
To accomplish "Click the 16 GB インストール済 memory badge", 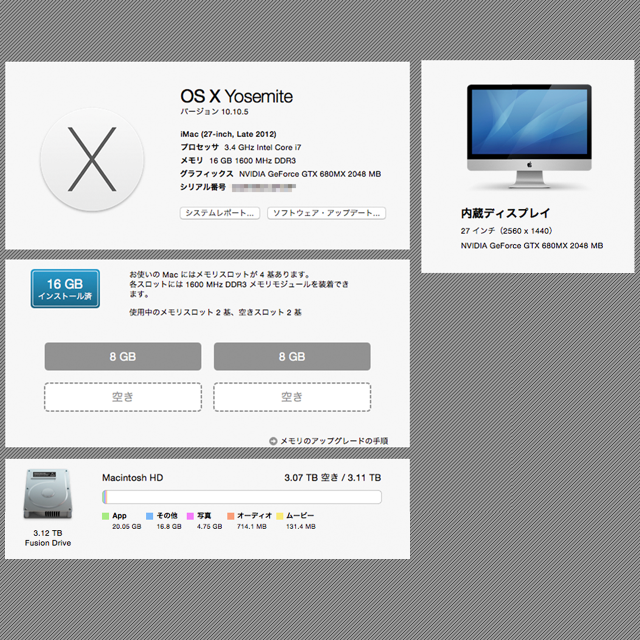I will click(x=65, y=289).
